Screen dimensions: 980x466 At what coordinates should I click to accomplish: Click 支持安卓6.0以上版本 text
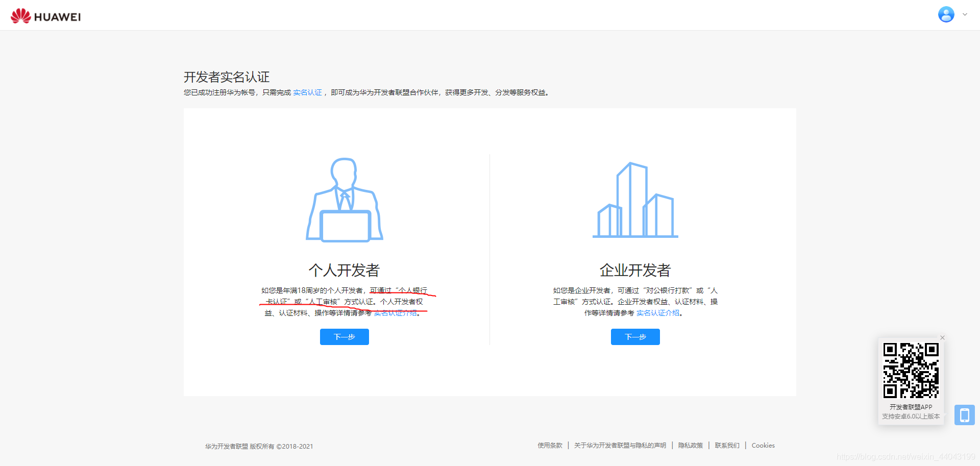911,416
